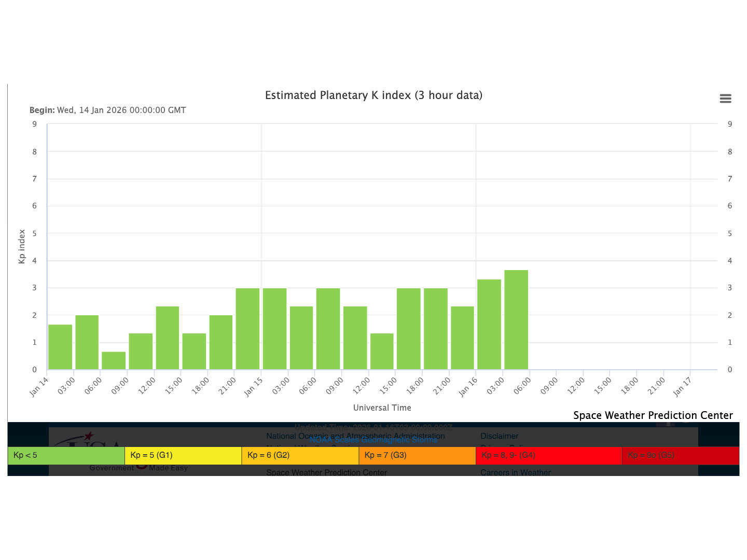Open the chart context menu hamburger icon

(725, 99)
